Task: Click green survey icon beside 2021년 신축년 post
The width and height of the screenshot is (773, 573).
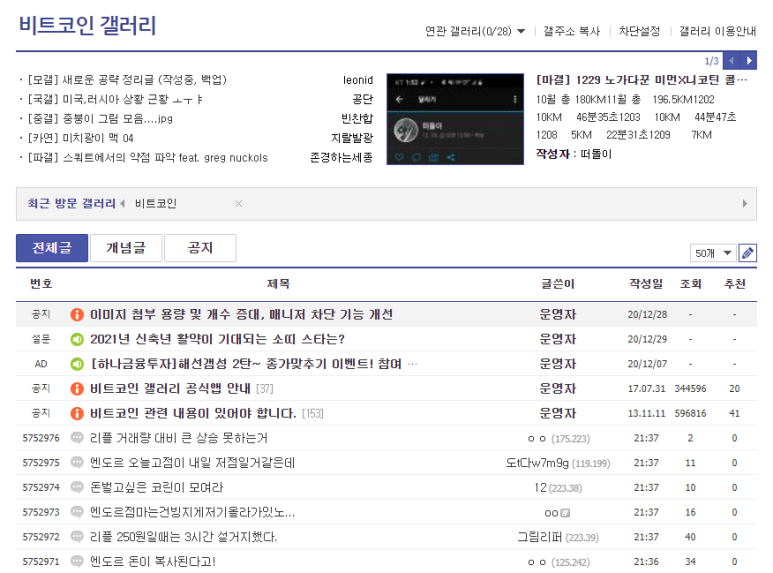Action: 77,339
